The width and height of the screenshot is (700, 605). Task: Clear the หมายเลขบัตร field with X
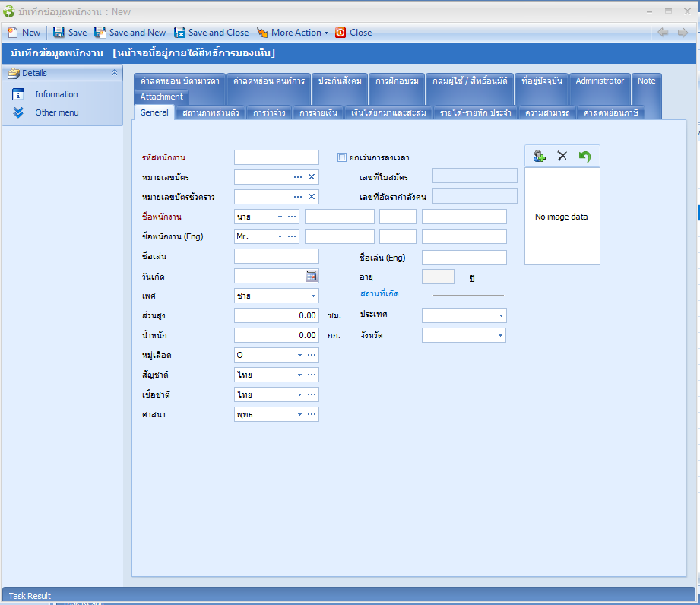coord(312,177)
